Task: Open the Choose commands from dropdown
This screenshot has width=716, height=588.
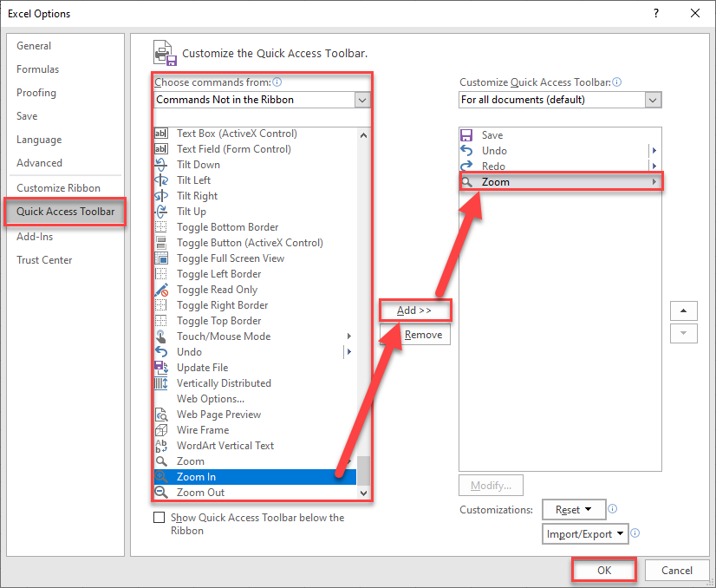Action: coord(362,100)
